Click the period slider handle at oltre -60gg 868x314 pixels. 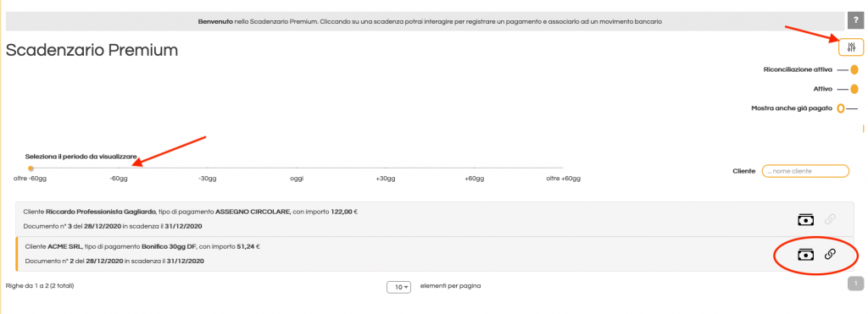(31, 168)
